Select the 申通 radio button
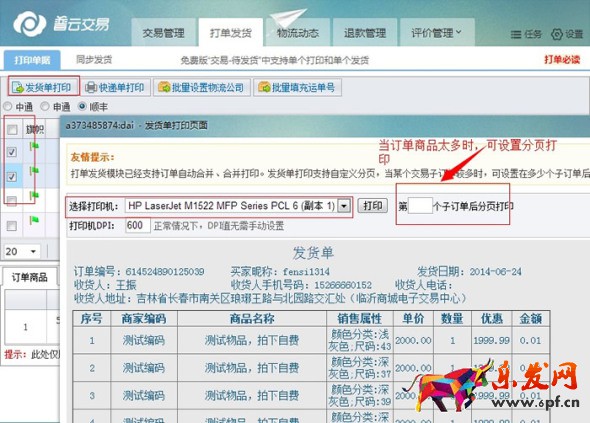This screenshot has height=423, width=590. (x=45, y=107)
